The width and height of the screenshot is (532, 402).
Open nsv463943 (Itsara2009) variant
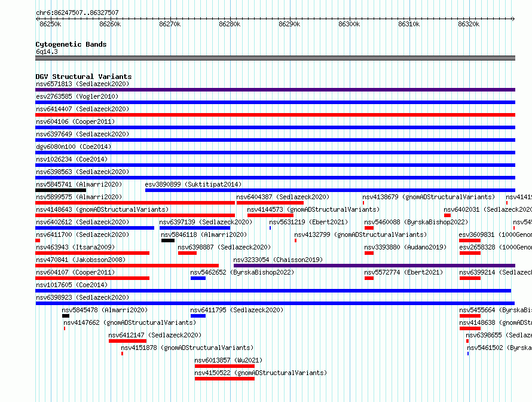(75, 247)
